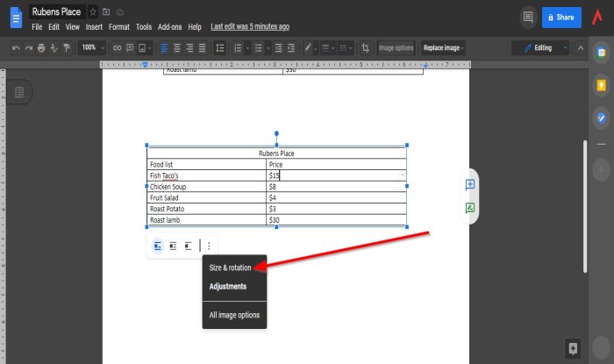Screen dimensions: 614x364
Task: Click the undo arrow icon
Action: coord(16,47)
